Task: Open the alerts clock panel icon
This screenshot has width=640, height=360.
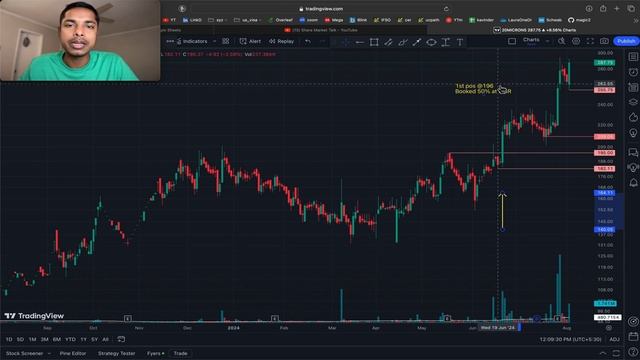Action: click(x=633, y=72)
